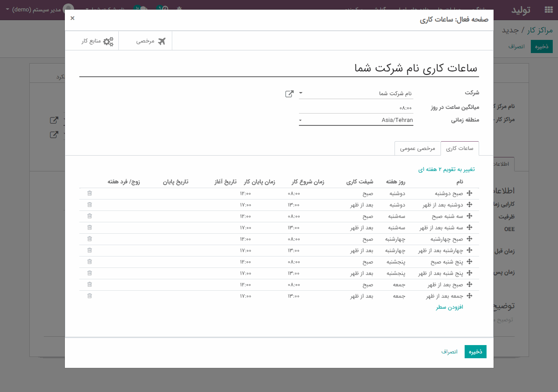
Task: Open the منابع کار gears stat button
Action: 92,41
